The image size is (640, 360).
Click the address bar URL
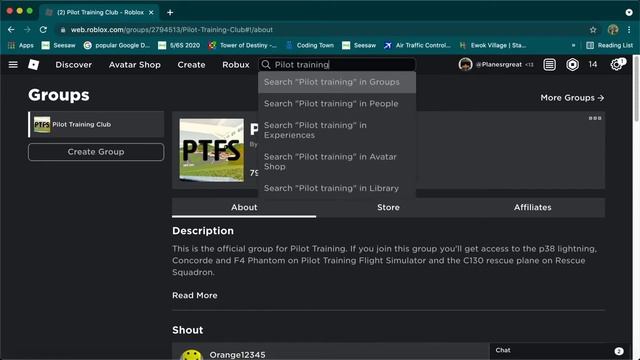(x=171, y=30)
